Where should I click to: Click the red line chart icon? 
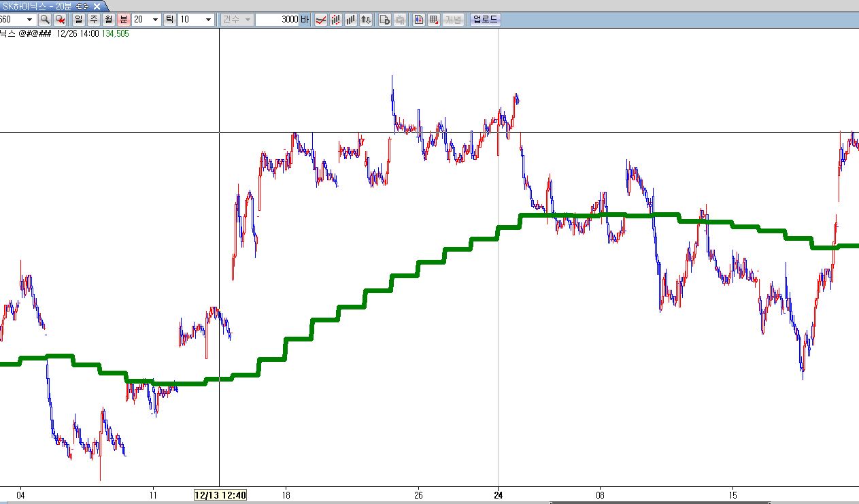pyautogui.click(x=320, y=20)
